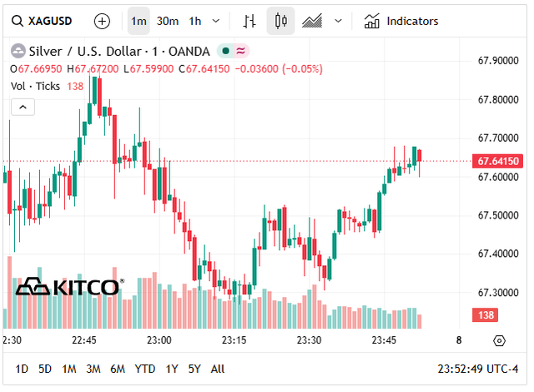Image resolution: width=534 pixels, height=392 pixels.
Task: Click the 23:52:49 UTC-4 timezone clock
Action: [478, 369]
